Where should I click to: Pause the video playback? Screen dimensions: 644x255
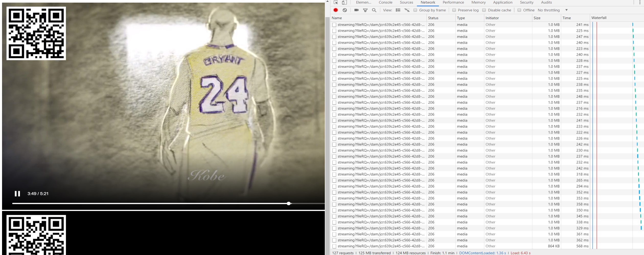click(x=17, y=194)
